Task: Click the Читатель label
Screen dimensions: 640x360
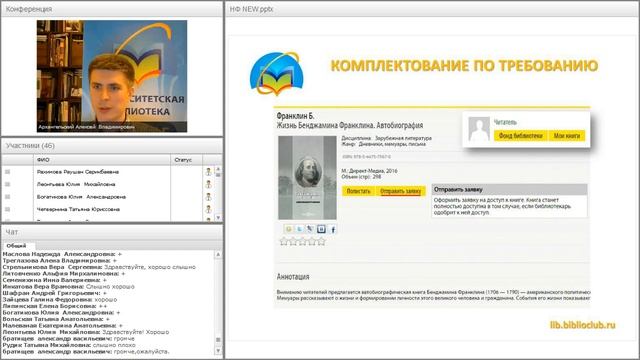Action: point(505,122)
